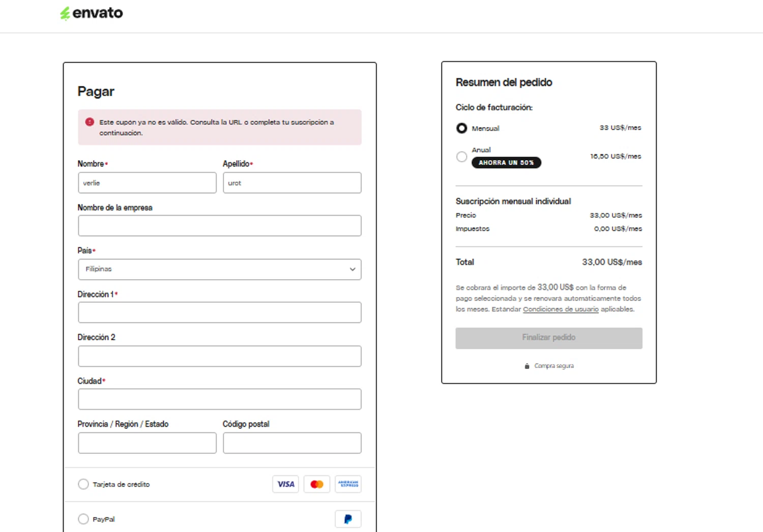
Task: Open the País country dropdown
Action: coord(220,270)
